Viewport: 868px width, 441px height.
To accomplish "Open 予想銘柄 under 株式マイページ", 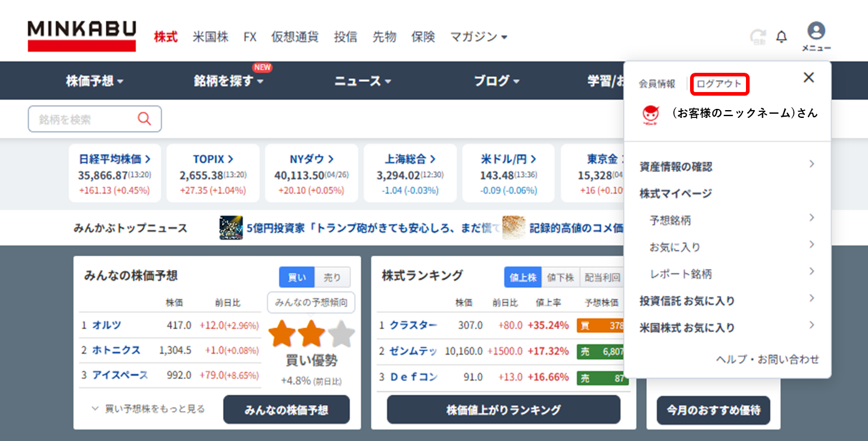I will click(732, 220).
